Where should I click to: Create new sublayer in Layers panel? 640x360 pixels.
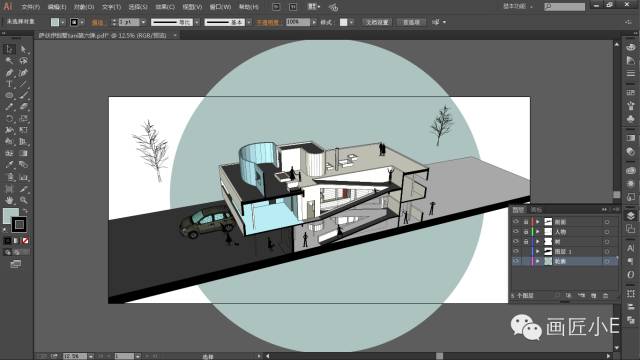click(x=581, y=295)
